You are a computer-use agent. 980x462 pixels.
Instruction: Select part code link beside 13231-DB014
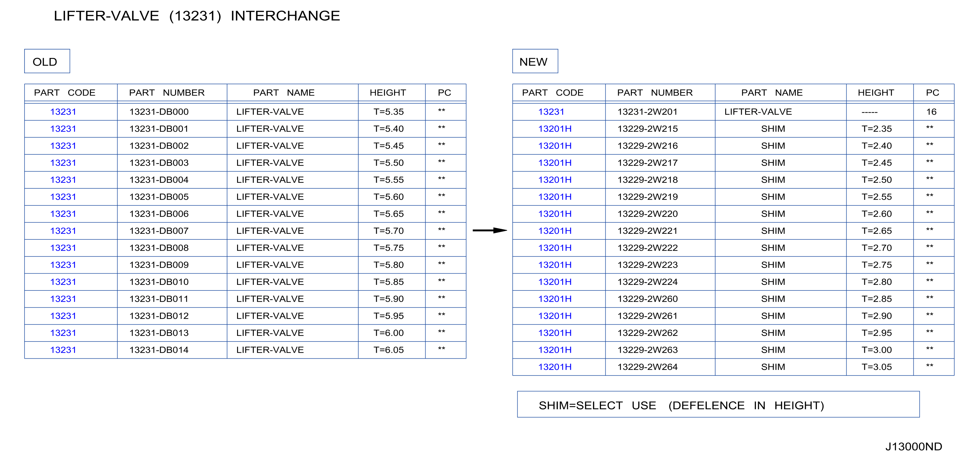tap(63, 350)
